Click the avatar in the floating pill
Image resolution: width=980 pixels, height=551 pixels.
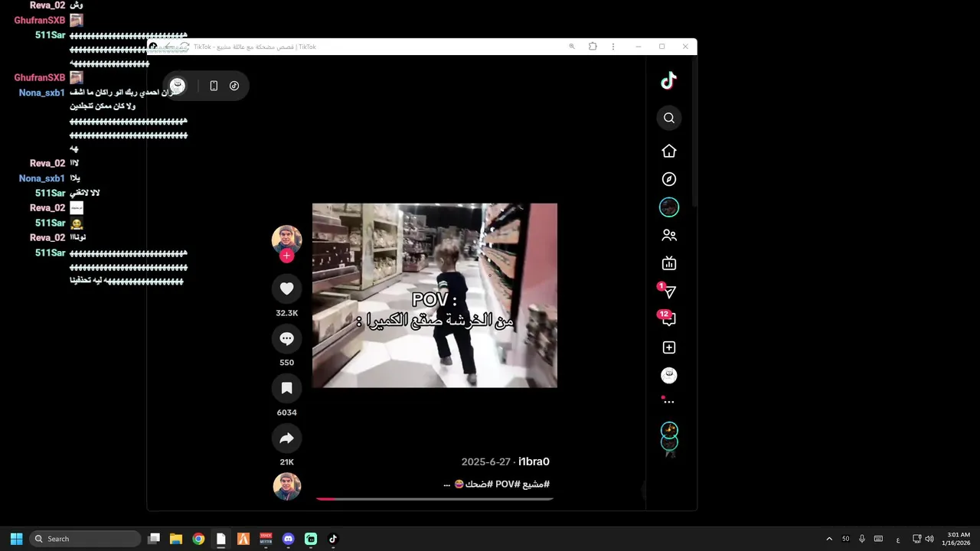pos(178,86)
